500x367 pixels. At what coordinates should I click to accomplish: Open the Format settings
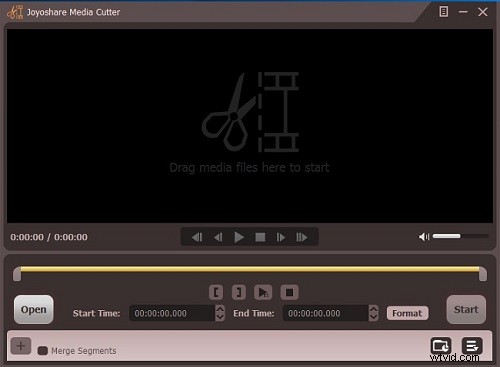[407, 313]
